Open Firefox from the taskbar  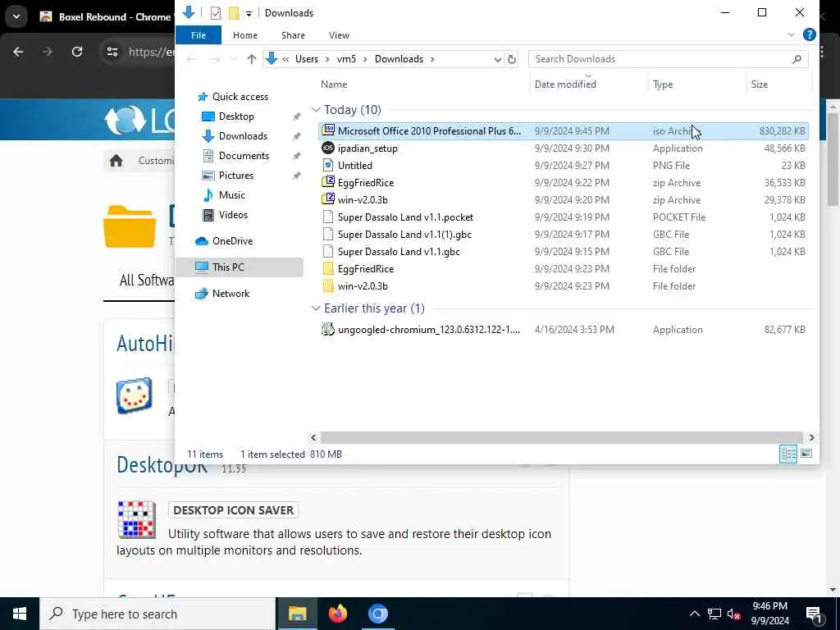337,614
